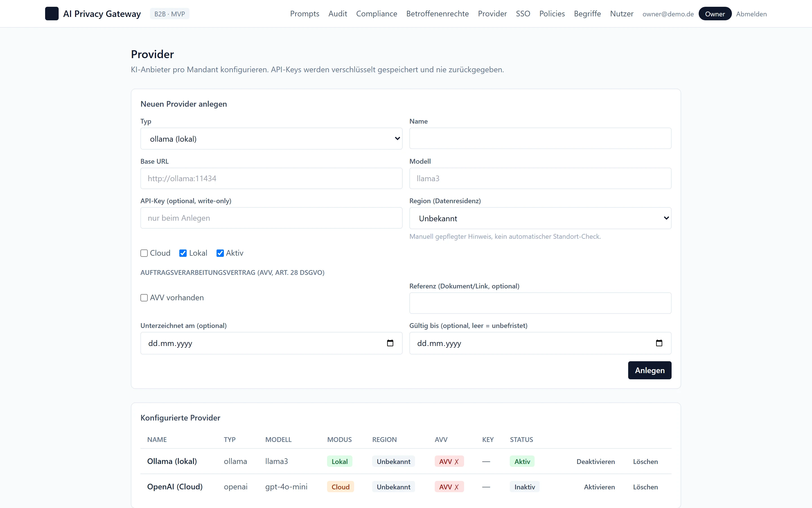The image size is (812, 508).
Task: Uncheck the Lokal checkbox
Action: click(183, 253)
